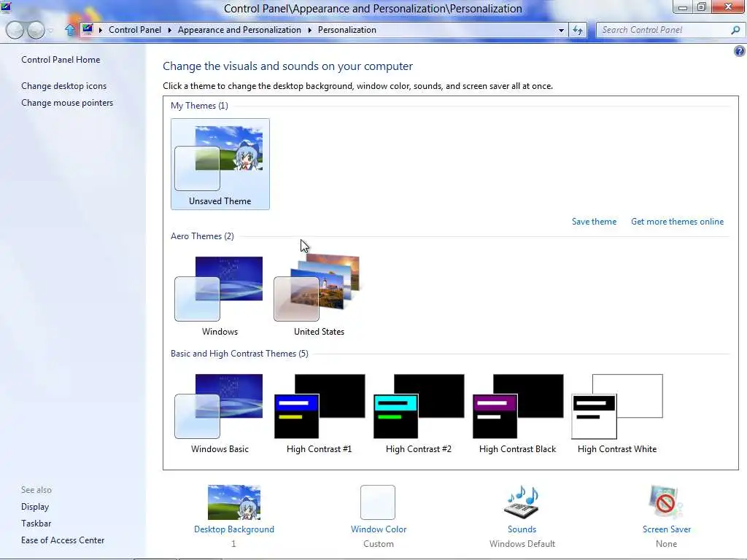Choose the High Contrast #2 theme
This screenshot has width=747, height=560.
click(418, 413)
